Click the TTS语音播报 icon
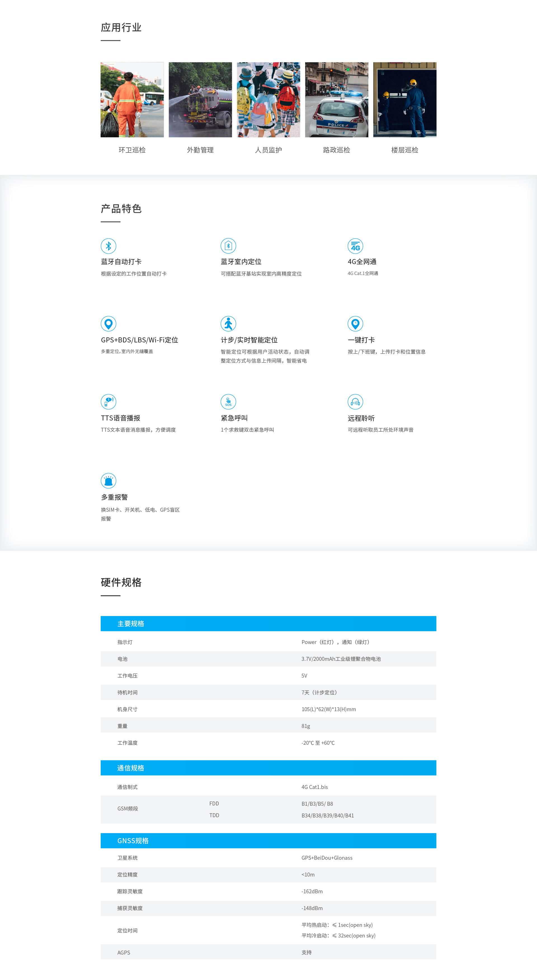The width and height of the screenshot is (537, 980). pyautogui.click(x=109, y=402)
